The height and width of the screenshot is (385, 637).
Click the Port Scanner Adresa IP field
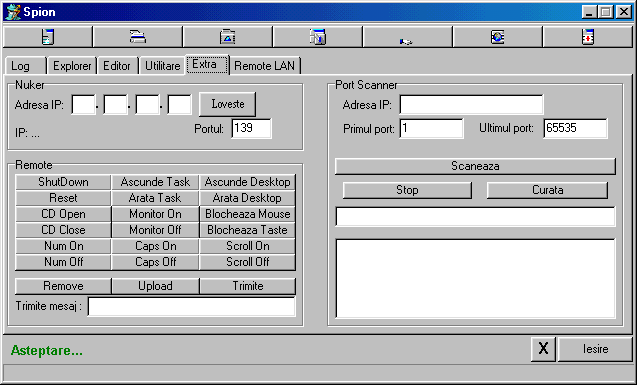pos(471,105)
